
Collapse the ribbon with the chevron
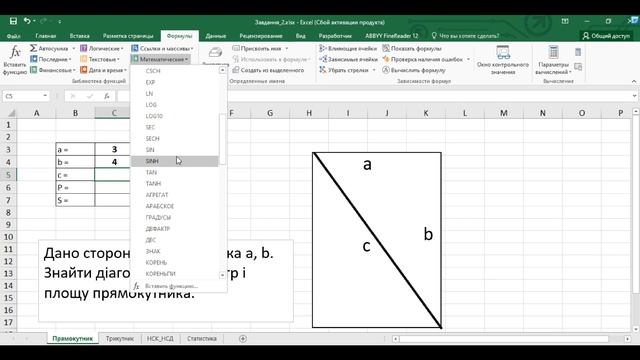click(633, 81)
